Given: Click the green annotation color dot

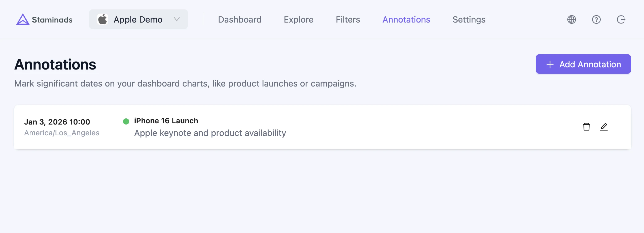Looking at the screenshot, I should click(126, 121).
